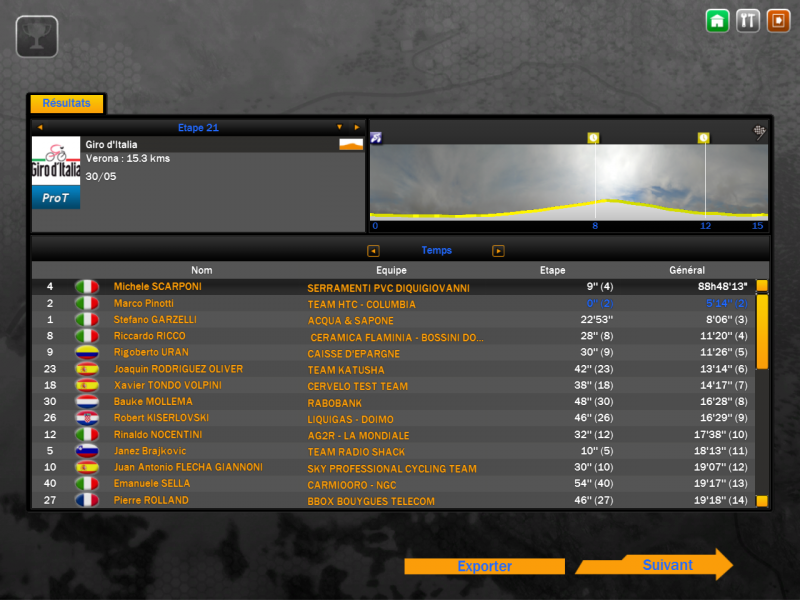Screen dimensions: 800x600
Task: Go to the green home screen
Action: (x=717, y=21)
